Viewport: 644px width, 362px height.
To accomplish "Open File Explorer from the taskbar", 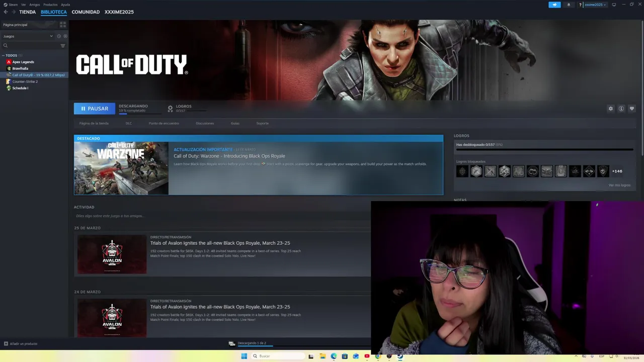I will pyautogui.click(x=322, y=356).
